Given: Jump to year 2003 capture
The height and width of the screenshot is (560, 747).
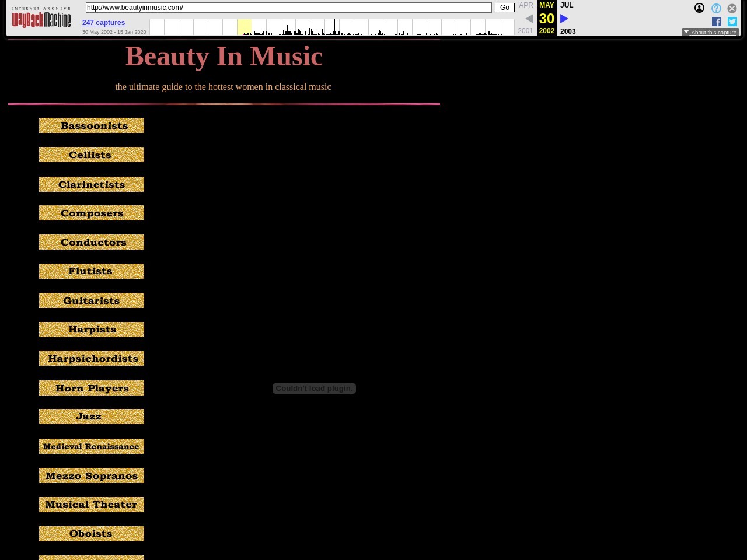Looking at the screenshot, I should (568, 32).
